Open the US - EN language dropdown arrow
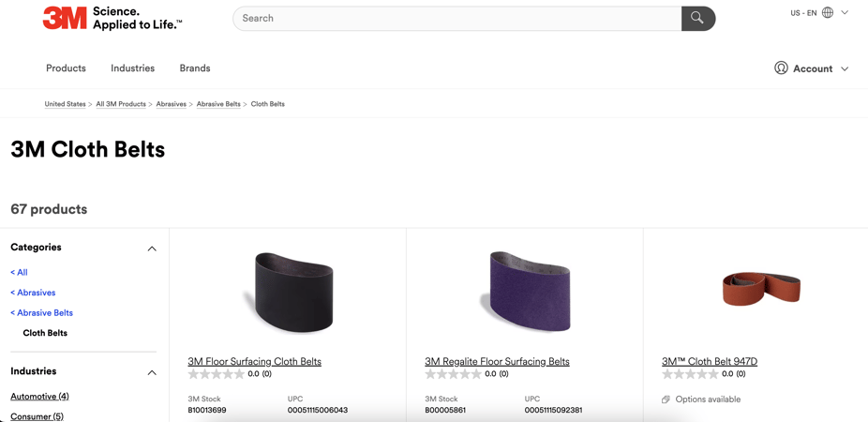The image size is (868, 422). tap(845, 13)
